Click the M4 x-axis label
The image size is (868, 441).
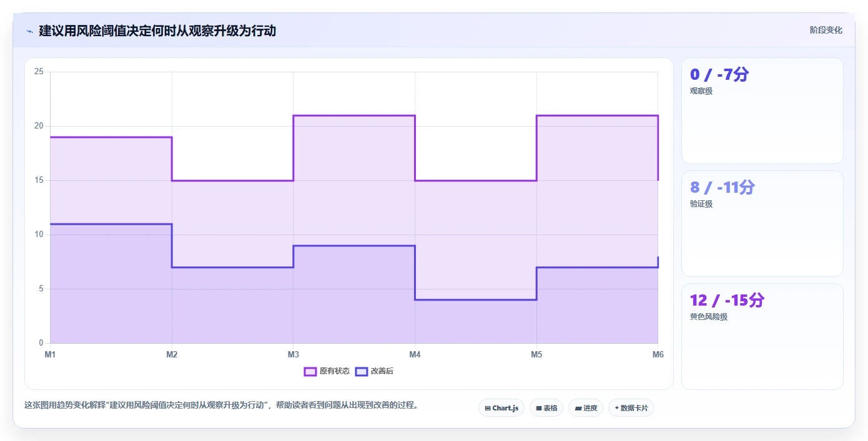[415, 354]
